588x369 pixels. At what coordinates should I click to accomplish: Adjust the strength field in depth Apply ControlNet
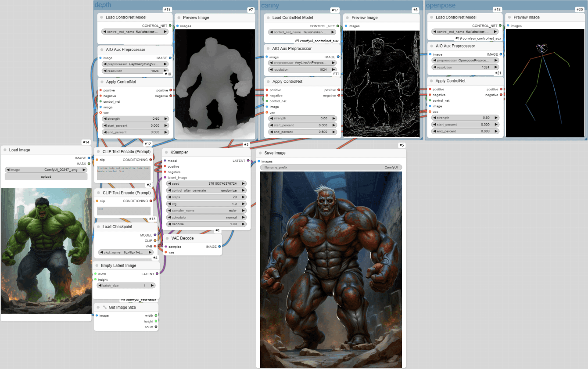(x=135, y=118)
